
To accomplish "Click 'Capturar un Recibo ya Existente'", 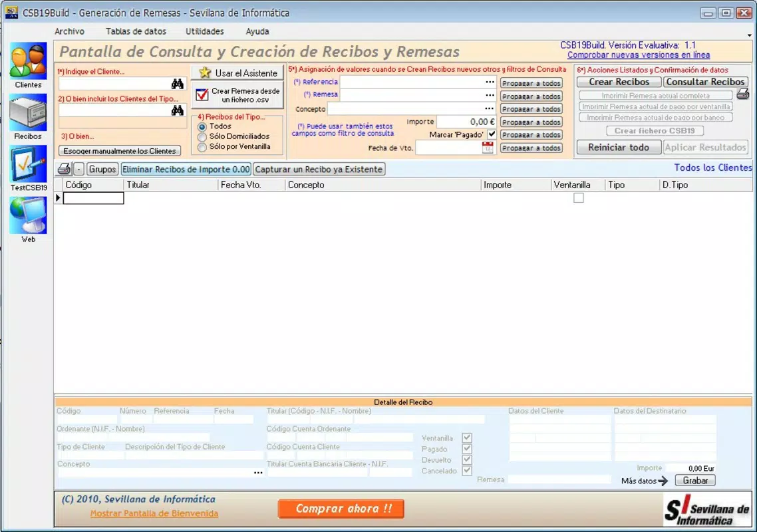I will pyautogui.click(x=319, y=169).
